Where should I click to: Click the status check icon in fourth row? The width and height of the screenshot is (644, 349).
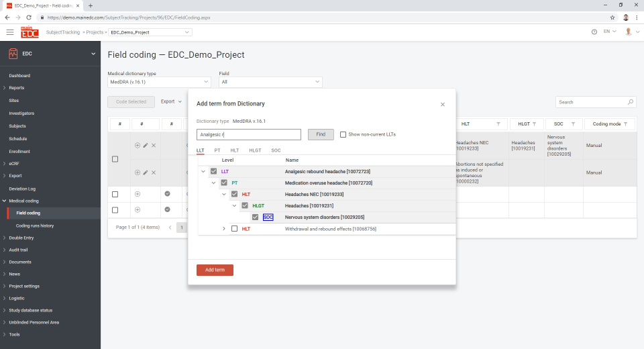pyautogui.click(x=168, y=209)
